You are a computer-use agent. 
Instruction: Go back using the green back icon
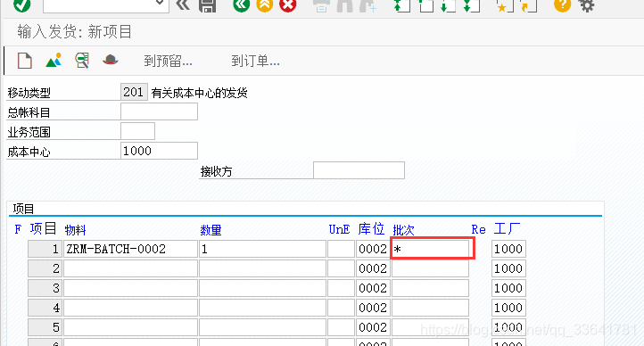point(241,5)
